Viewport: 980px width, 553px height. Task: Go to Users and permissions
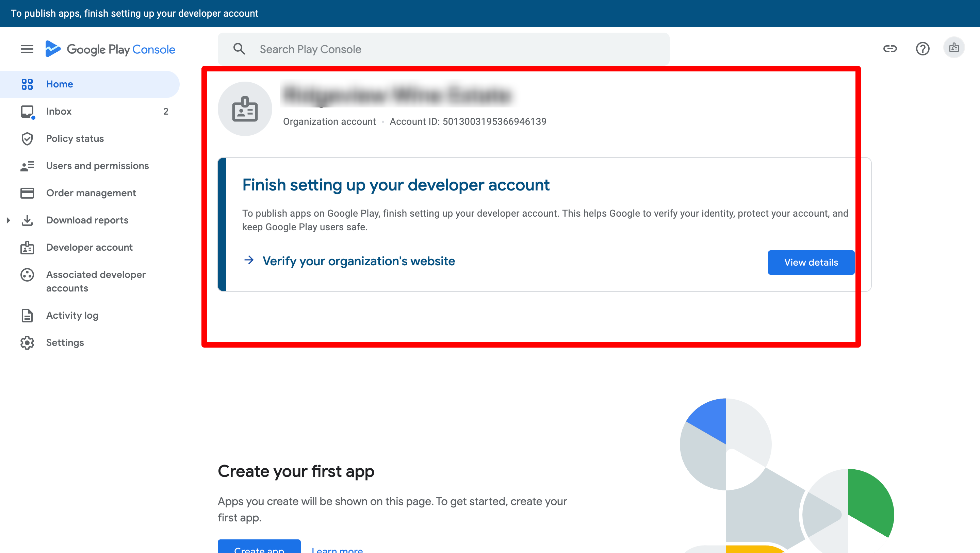(97, 166)
